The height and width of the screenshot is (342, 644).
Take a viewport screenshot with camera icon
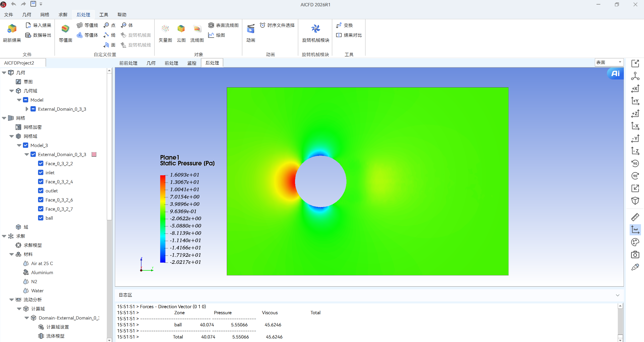pos(635,255)
